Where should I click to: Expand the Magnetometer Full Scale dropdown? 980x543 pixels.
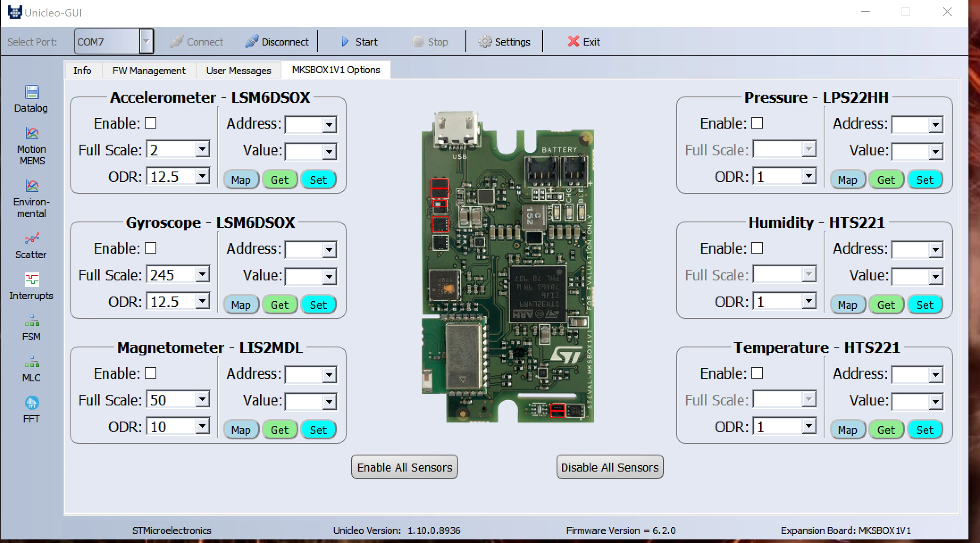tap(202, 399)
